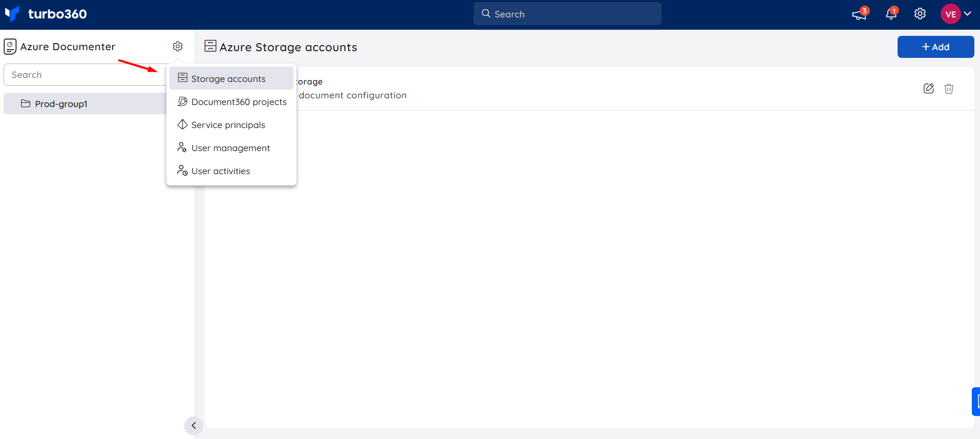Open the notifications bell
Viewport: 980px width, 439px height.
tap(891, 14)
